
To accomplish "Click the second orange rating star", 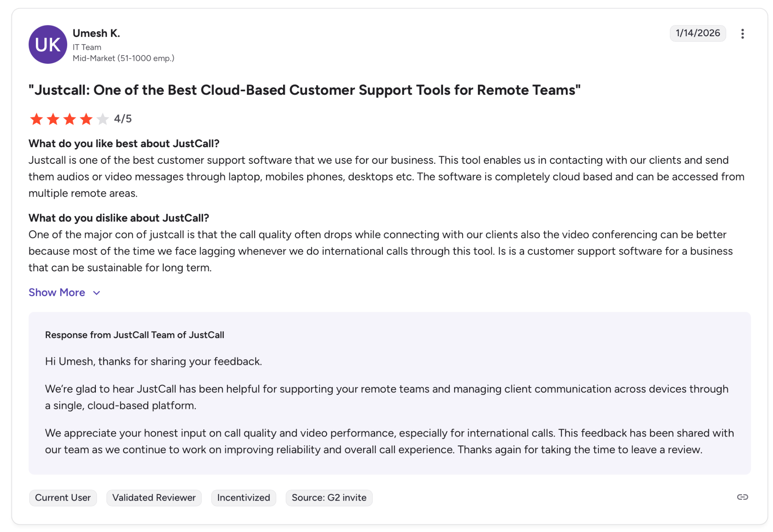I will pos(53,119).
